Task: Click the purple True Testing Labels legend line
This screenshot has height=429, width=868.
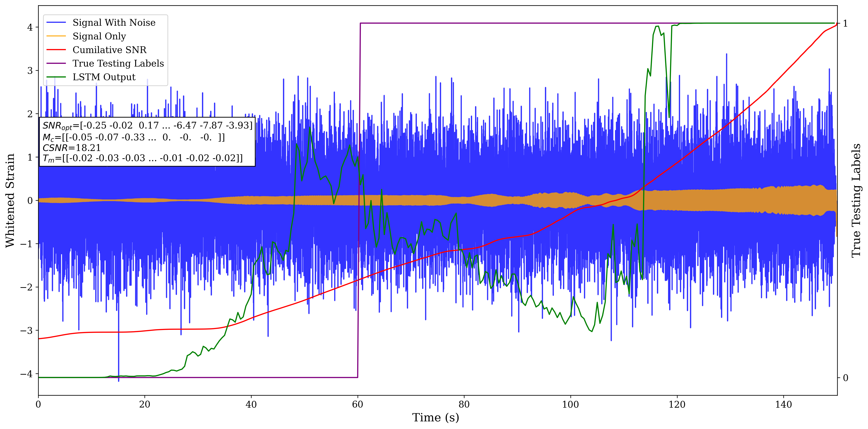Action: tap(56, 63)
